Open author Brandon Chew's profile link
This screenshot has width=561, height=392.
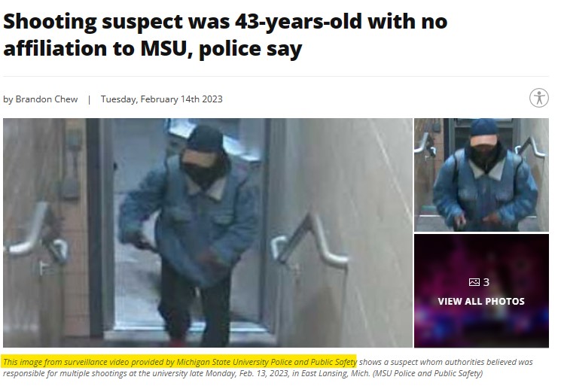click(47, 99)
